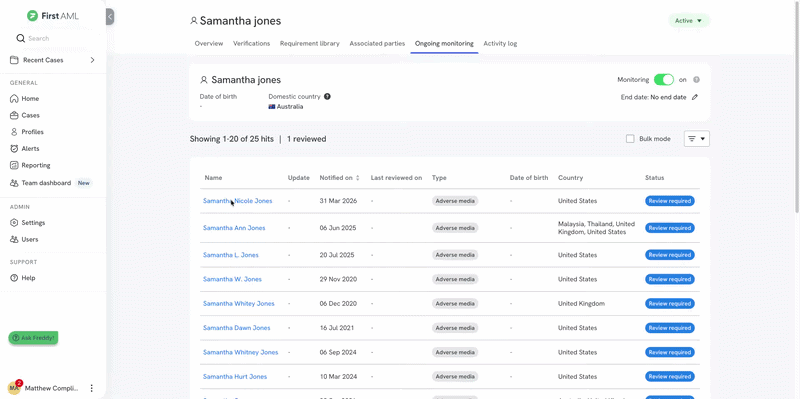Click the Cases briefcase icon
Screen dimensions: 800x399
(14, 115)
